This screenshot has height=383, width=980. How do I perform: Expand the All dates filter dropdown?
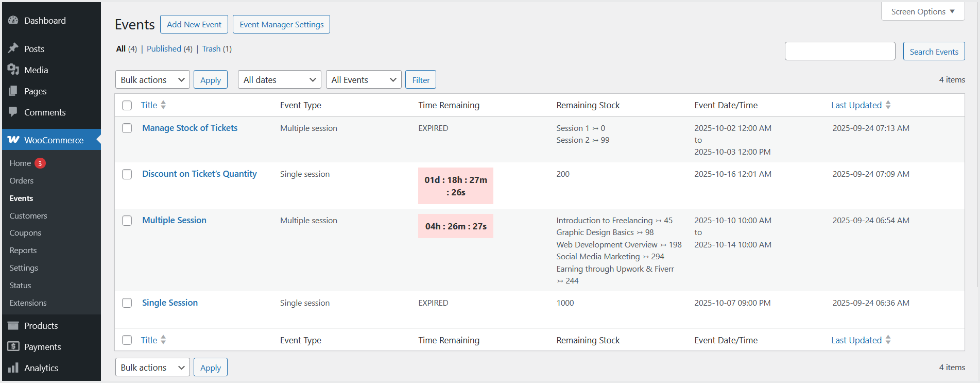(279, 80)
